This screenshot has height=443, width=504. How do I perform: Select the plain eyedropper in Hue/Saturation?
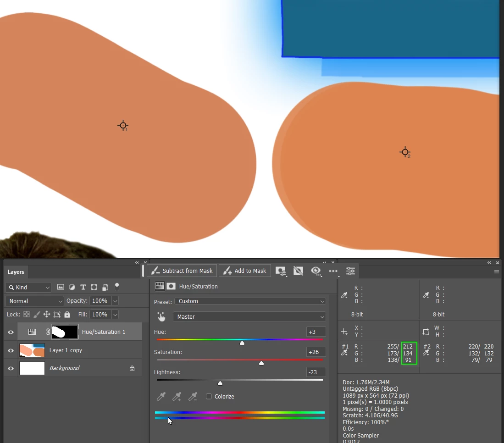(x=161, y=396)
